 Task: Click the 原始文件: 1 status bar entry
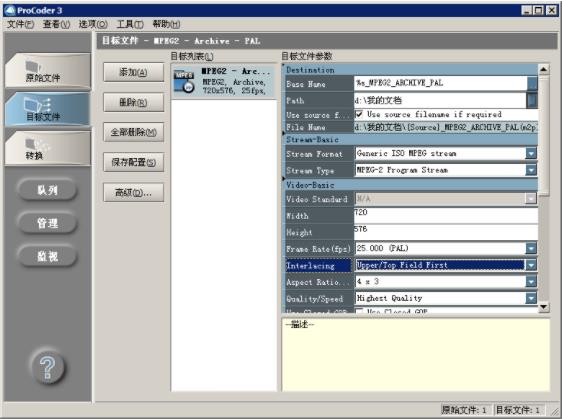465,410
